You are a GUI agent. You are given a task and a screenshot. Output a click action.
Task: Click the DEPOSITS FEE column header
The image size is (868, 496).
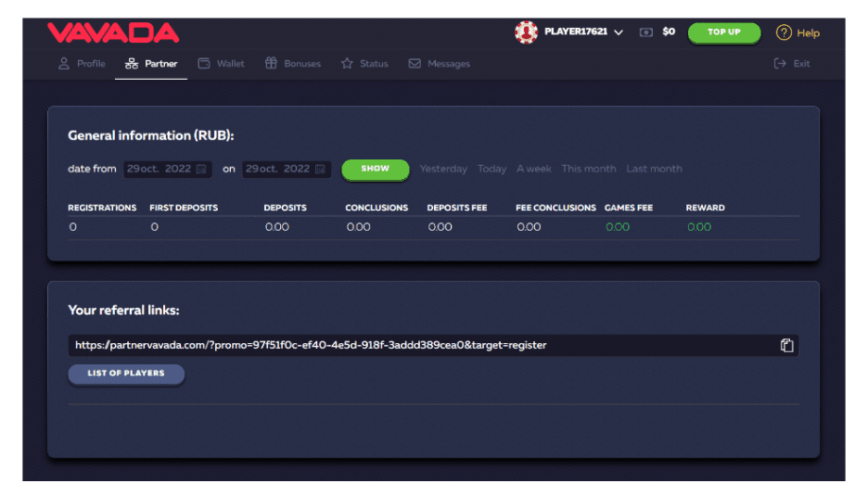457,208
